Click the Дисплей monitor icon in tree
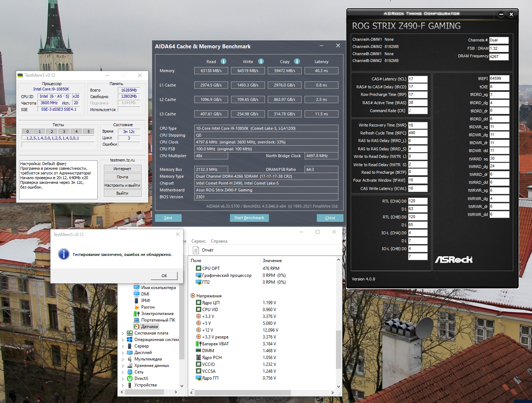This screenshot has width=532, height=403. [x=130, y=353]
